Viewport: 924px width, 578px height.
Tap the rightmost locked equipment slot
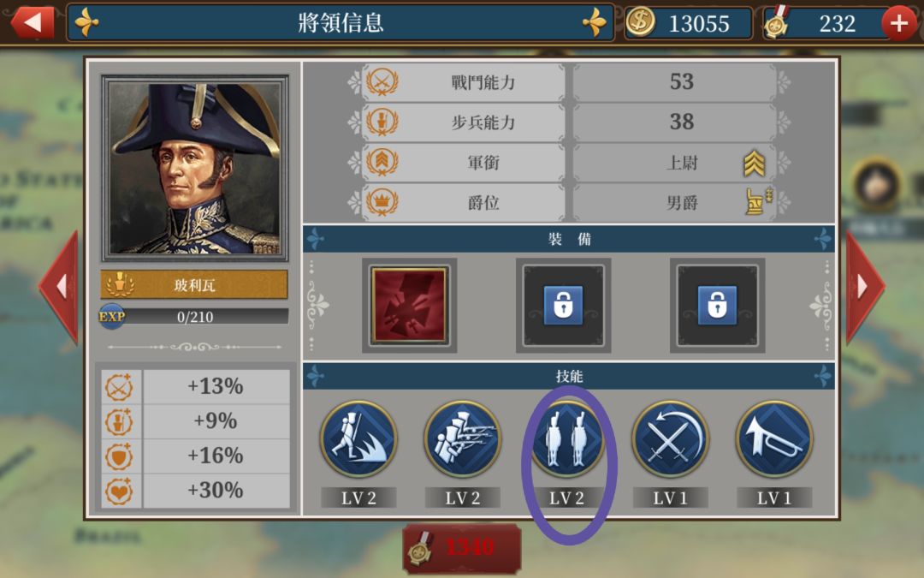pos(717,305)
